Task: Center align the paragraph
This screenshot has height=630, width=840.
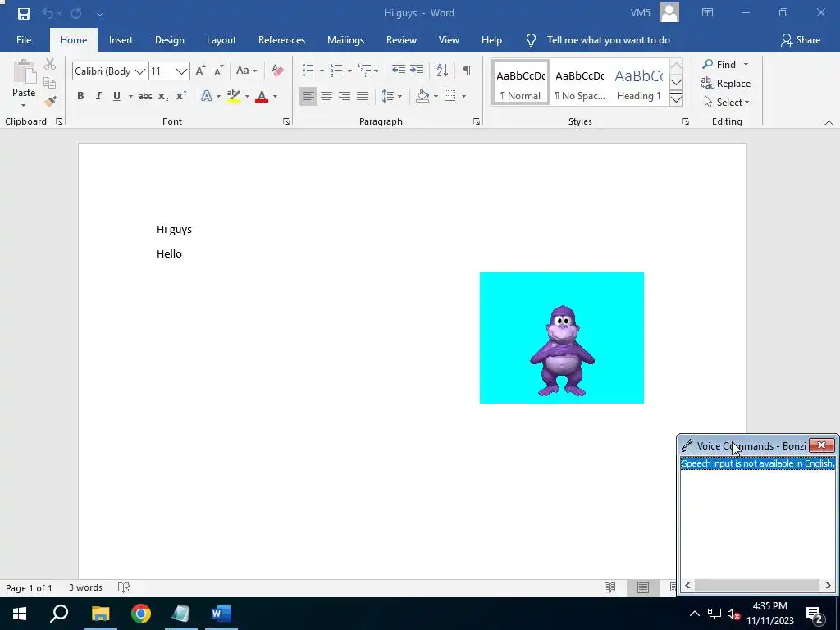Action: (326, 97)
